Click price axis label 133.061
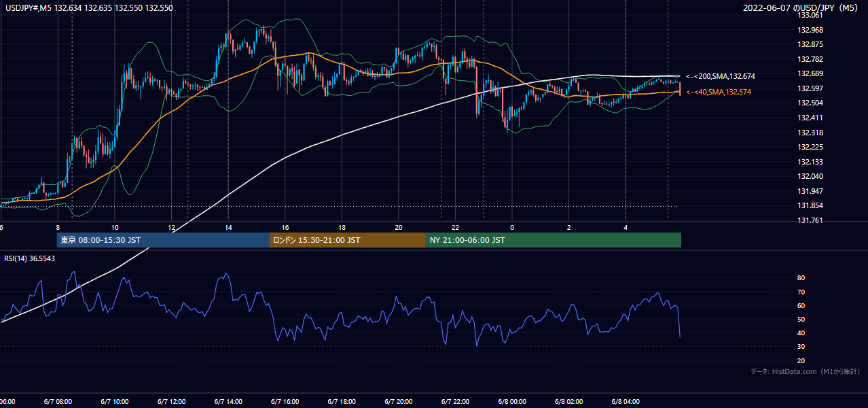The height and width of the screenshot is (408, 868). pos(810,15)
